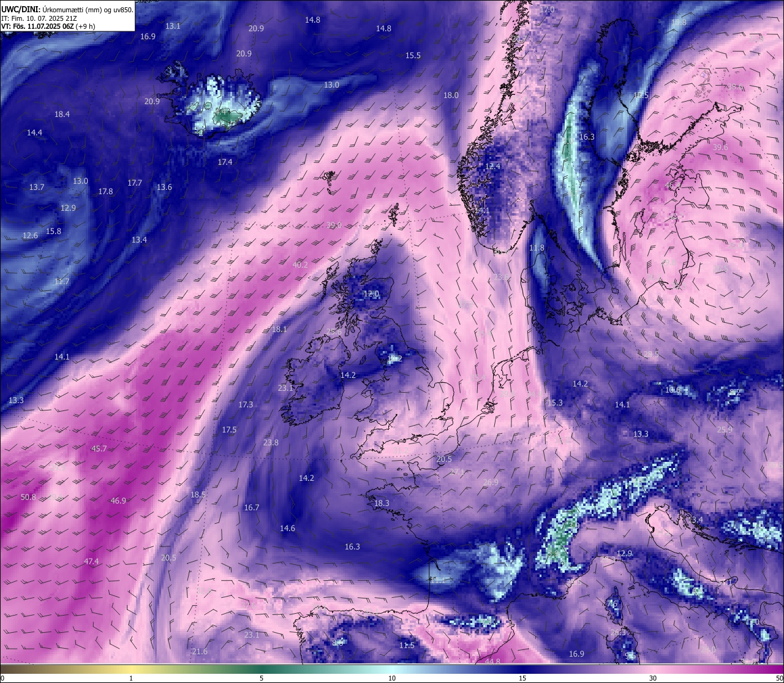Screen dimensions: 784x683
Task: Click the 'VT: Fös. 11.07.2025 06Z (+9 h)' line
Action: coord(48,26)
